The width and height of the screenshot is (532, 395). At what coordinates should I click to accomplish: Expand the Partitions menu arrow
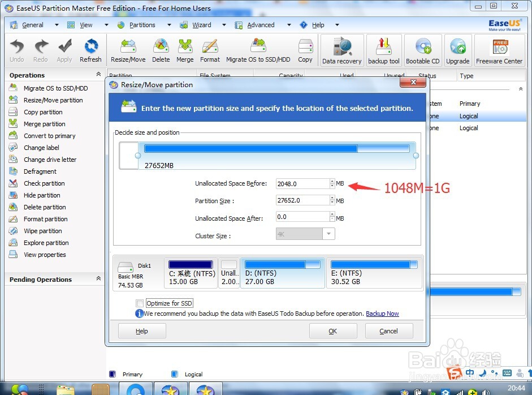point(169,25)
